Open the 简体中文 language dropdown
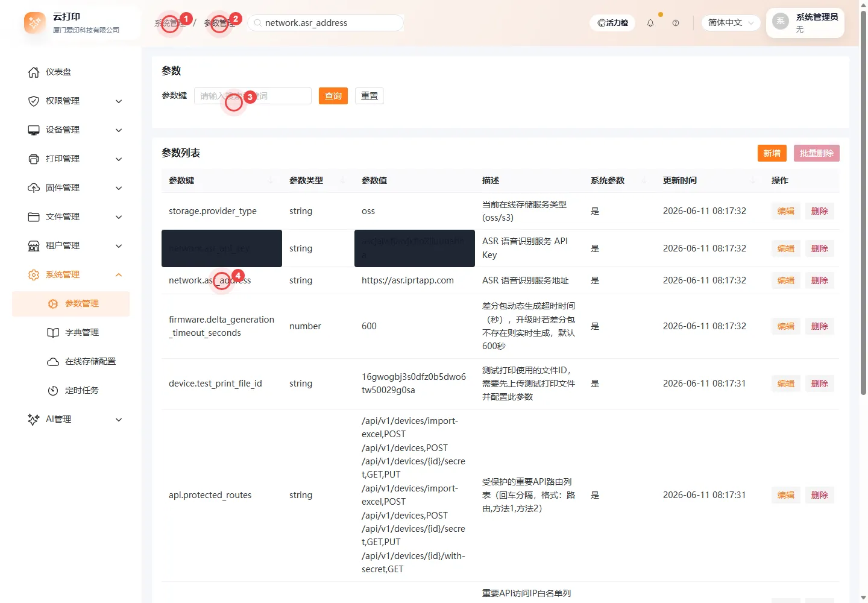This screenshot has height=603, width=868. click(730, 23)
